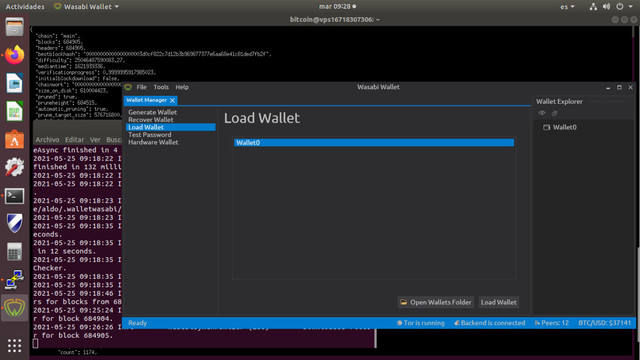Select Hardware Wallet in the sidebar
The width and height of the screenshot is (640, 360).
(x=153, y=142)
